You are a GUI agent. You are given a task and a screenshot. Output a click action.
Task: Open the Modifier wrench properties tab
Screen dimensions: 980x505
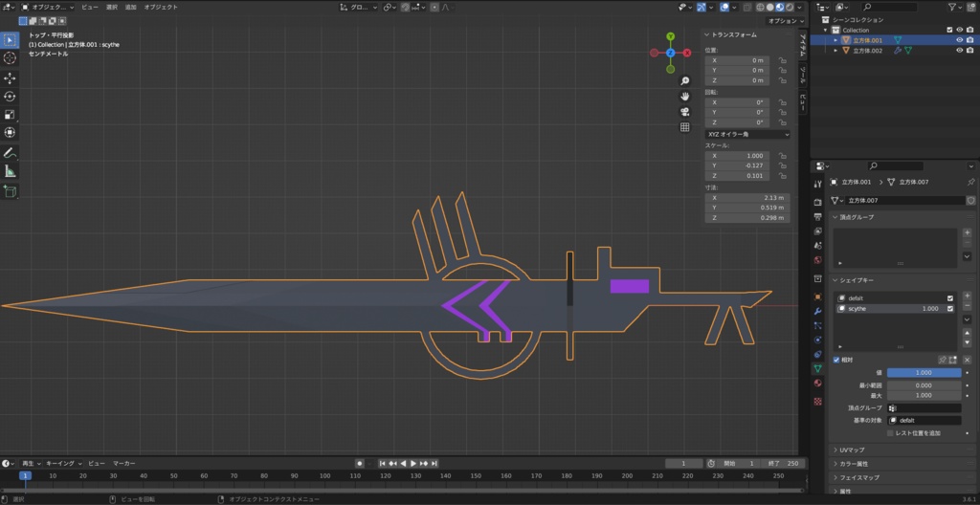coord(817,311)
